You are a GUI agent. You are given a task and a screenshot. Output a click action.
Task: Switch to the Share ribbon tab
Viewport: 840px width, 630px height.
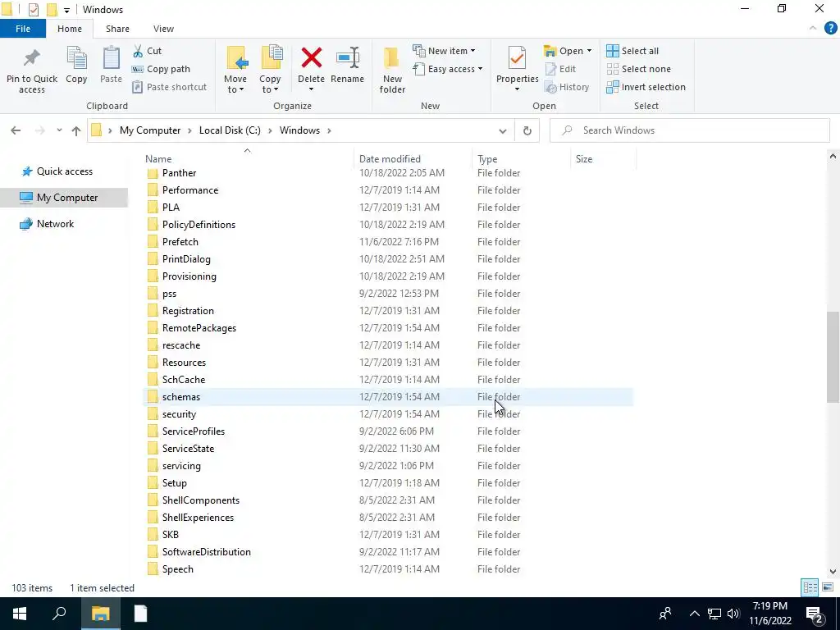click(x=117, y=29)
